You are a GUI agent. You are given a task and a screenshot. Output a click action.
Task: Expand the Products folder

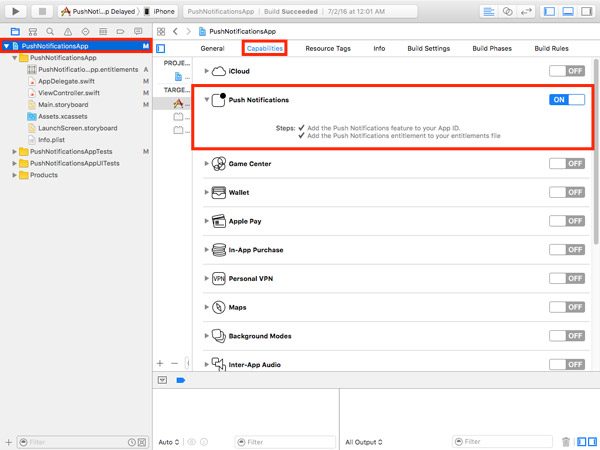click(14, 175)
